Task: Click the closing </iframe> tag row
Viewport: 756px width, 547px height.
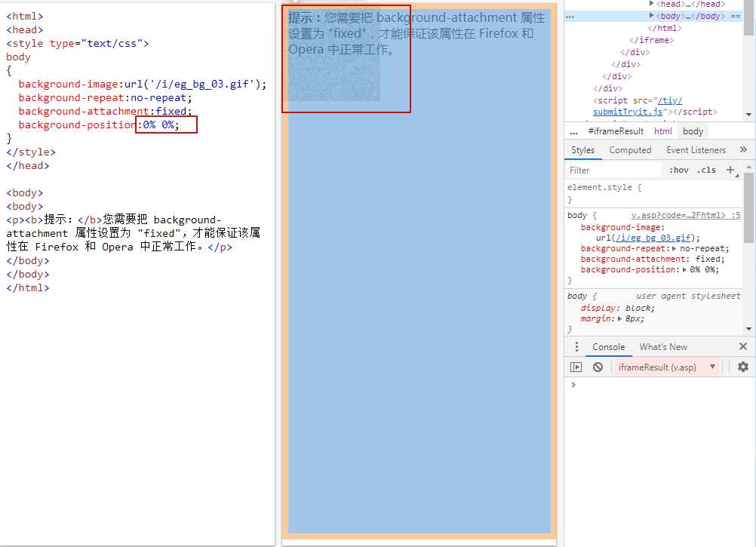Action: (651, 40)
